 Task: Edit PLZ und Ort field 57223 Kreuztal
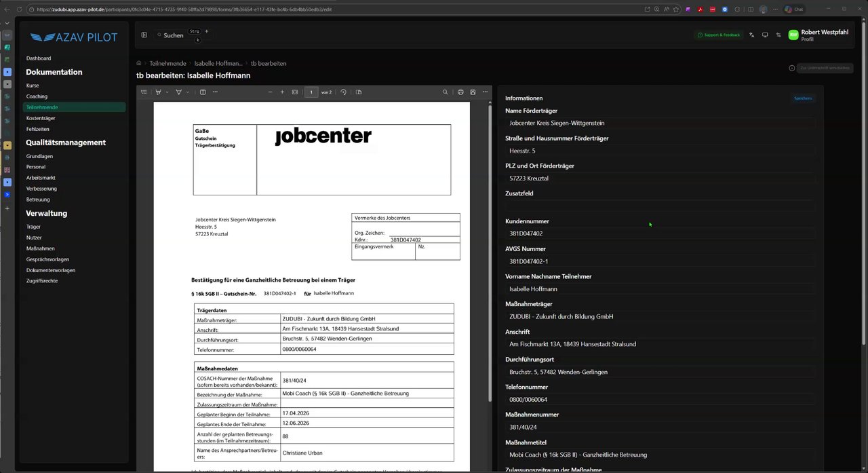click(x=660, y=178)
